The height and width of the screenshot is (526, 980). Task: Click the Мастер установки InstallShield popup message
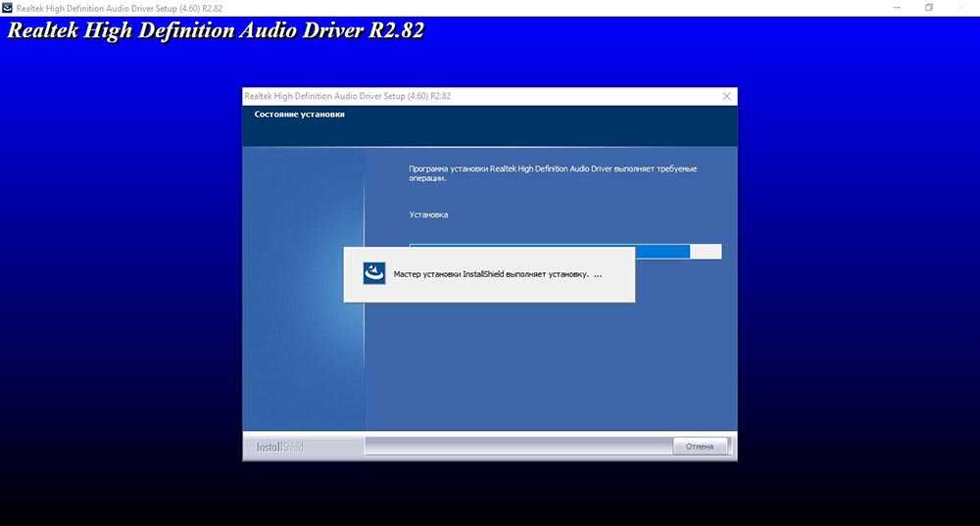497,274
